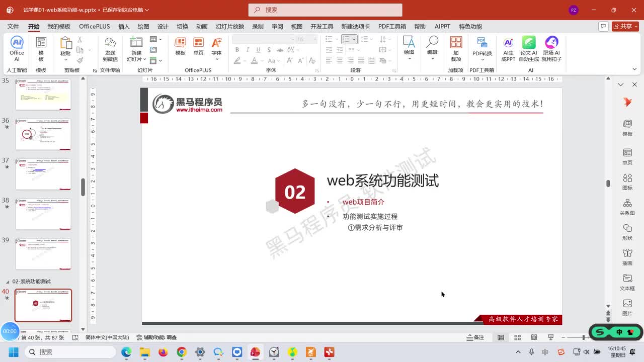The height and width of the screenshot is (362, 644).
Task: Toggle italic formatting
Action: click(248, 50)
